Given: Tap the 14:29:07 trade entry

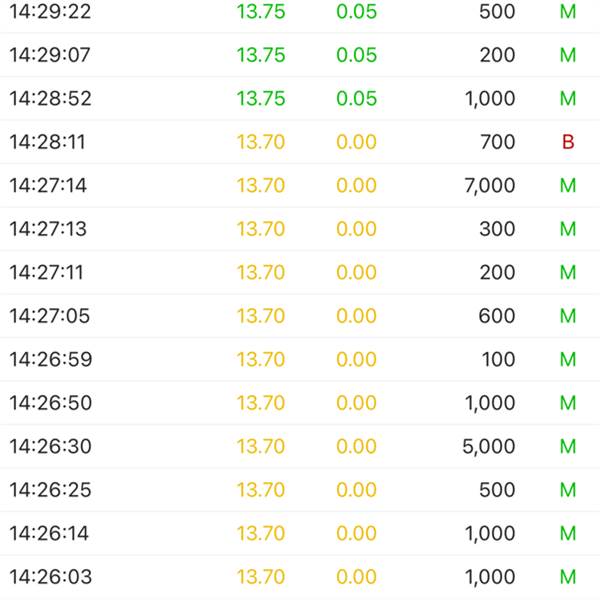Looking at the screenshot, I should click(x=300, y=55).
